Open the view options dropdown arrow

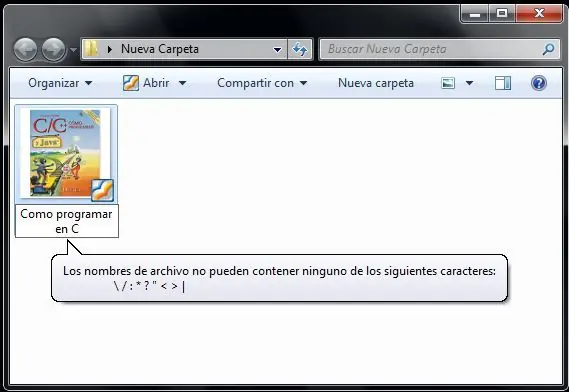click(469, 83)
